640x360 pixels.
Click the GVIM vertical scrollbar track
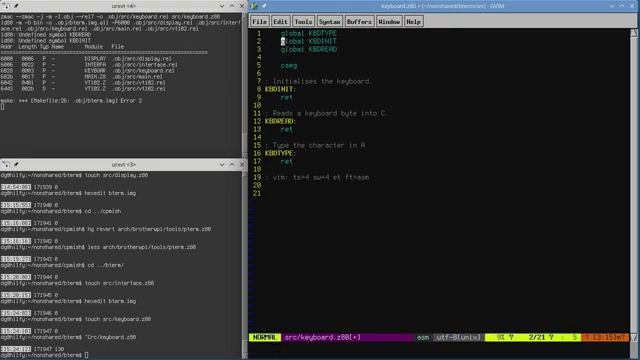coord(633,184)
